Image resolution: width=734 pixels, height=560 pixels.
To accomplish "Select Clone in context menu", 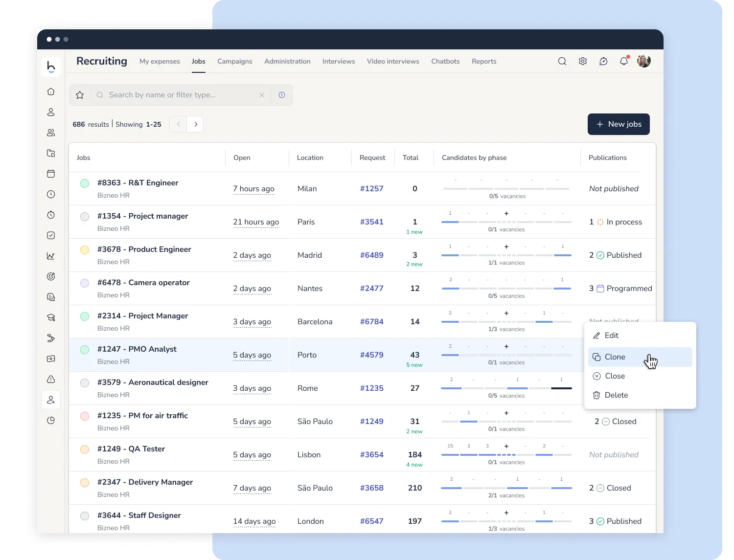I will [640, 357].
